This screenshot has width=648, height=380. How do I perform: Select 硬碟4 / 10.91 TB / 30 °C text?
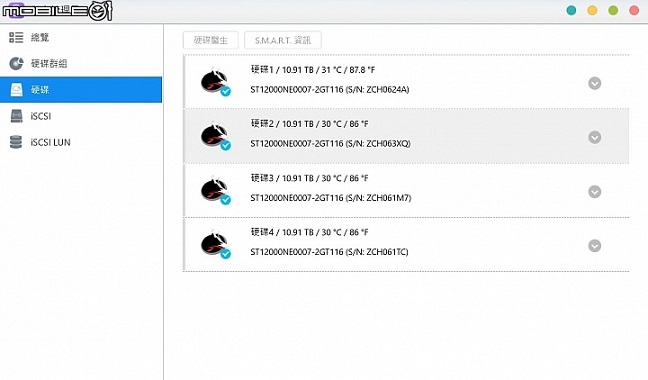click(310, 232)
